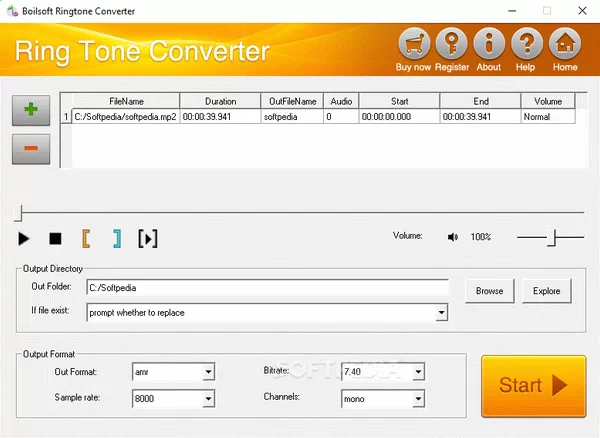Add a file with the green plus button

click(x=31, y=110)
